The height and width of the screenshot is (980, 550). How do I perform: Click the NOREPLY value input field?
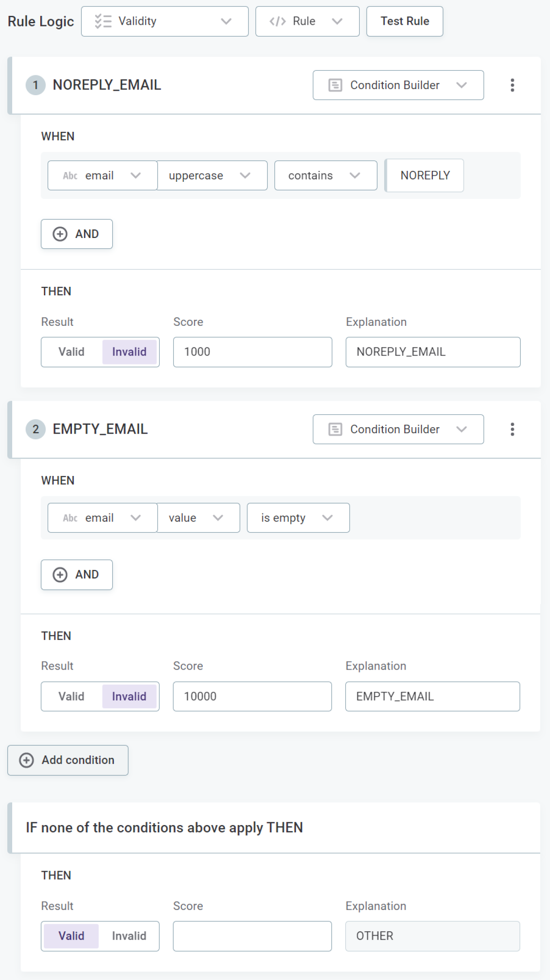click(x=425, y=175)
